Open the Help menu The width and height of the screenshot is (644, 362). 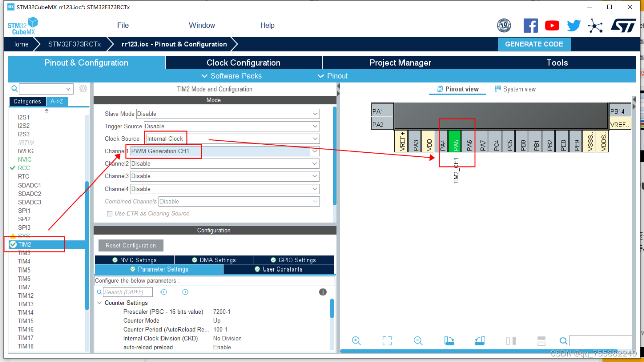pyautogui.click(x=267, y=25)
